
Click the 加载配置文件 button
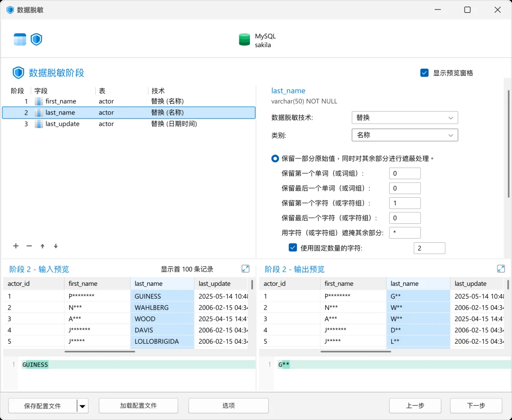pos(138,406)
